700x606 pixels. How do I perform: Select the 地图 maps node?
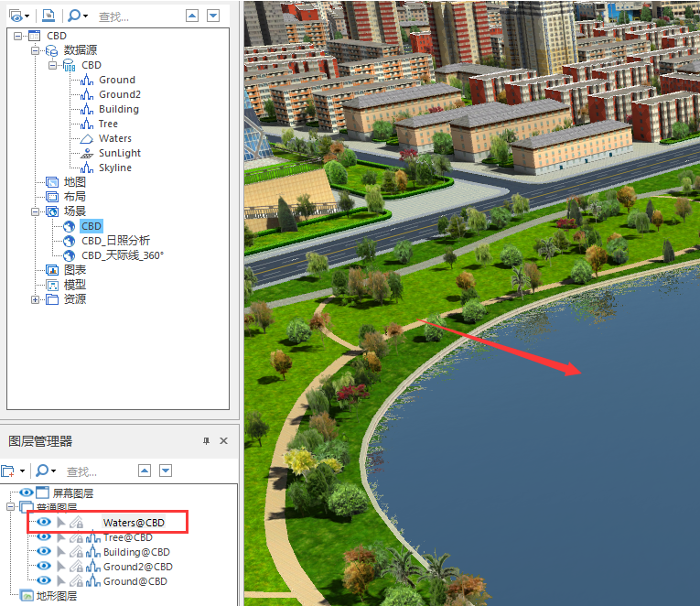[74, 182]
